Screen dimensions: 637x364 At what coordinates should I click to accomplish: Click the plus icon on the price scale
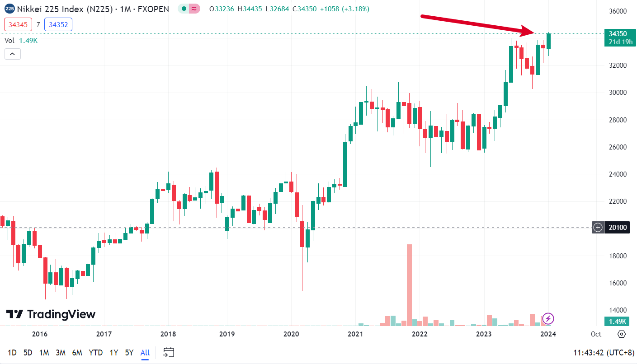(598, 228)
